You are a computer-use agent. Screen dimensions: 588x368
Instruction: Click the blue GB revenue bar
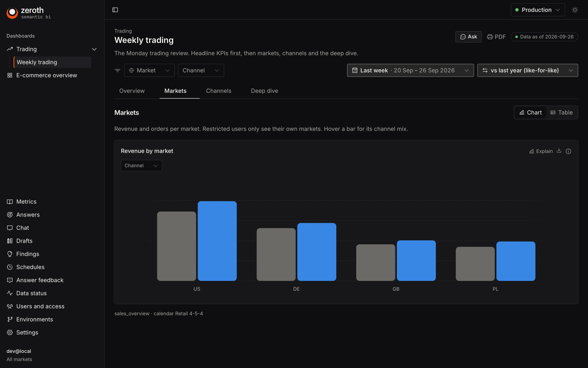tap(416, 261)
